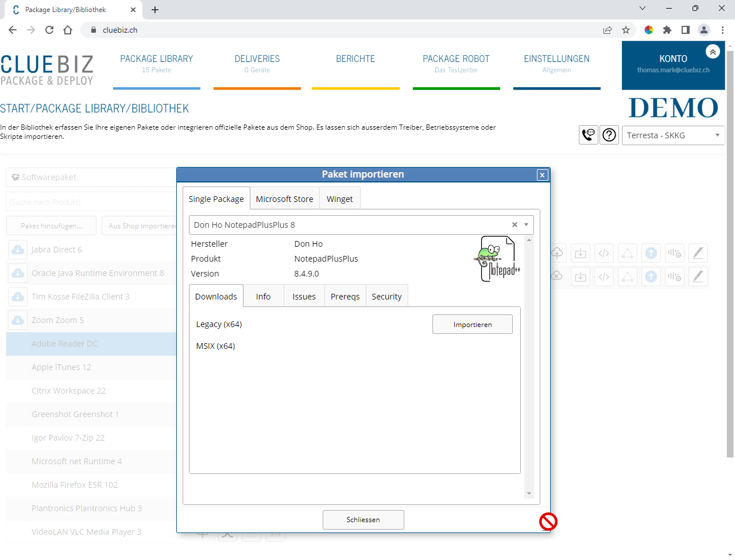The width and height of the screenshot is (735, 560).
Task: Clear the selected Don Ho NotepadPlusPlus package
Action: pyautogui.click(x=514, y=225)
